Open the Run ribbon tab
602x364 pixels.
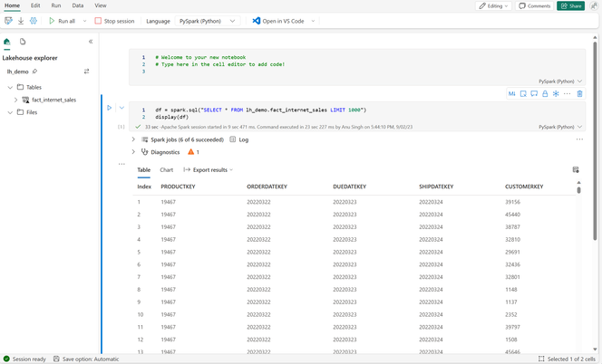click(x=56, y=5)
